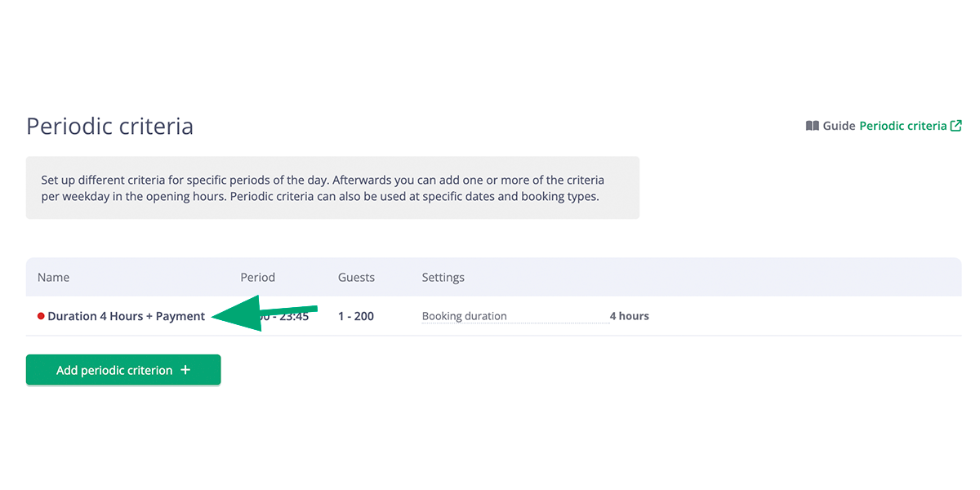The image size is (980, 490).
Task: Click the 1 - 200 guests value
Action: [355, 316]
